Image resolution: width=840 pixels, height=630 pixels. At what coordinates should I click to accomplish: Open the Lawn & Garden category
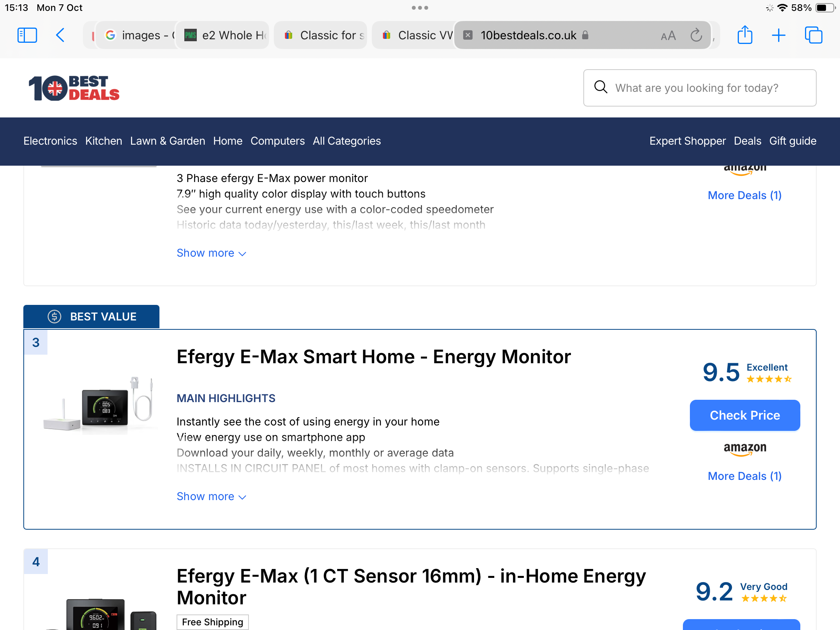coord(168,141)
